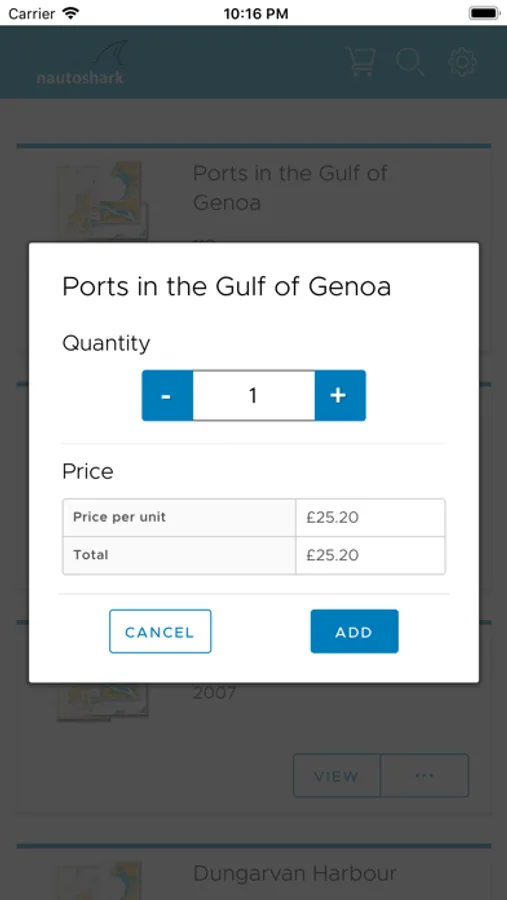507x900 pixels.
Task: Tap the chart thumbnail beside 2007
Action: tap(102, 701)
